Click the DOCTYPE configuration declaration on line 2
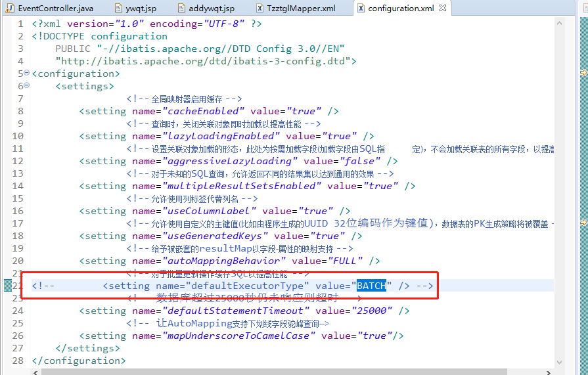This screenshot has height=375, width=588. 99,36
